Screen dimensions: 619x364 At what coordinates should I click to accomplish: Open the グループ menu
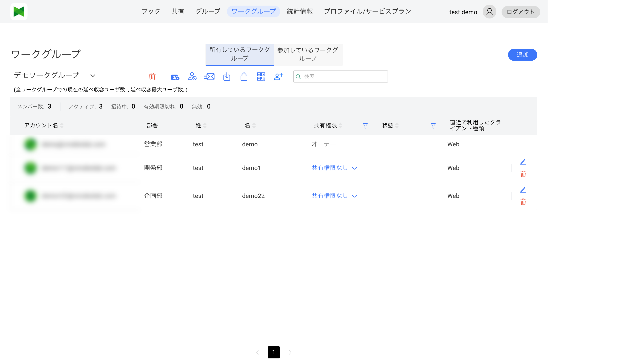208,11
